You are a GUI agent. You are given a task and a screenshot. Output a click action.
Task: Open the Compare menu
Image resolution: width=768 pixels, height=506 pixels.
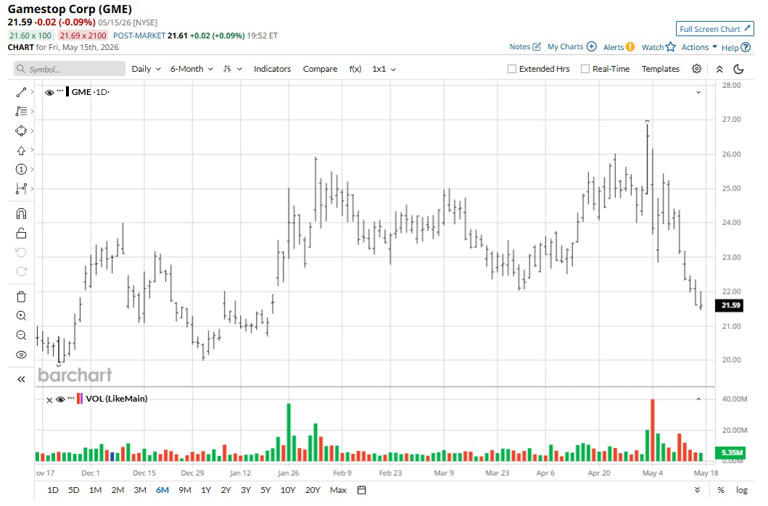tap(320, 69)
